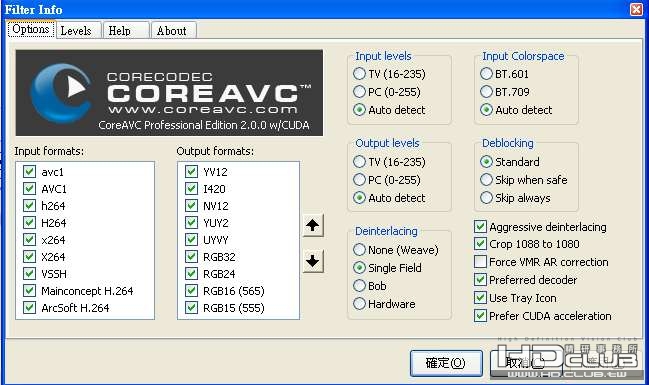Choose BT.601 input colorspace
Screen dimensions: 649x385
[x=486, y=74]
